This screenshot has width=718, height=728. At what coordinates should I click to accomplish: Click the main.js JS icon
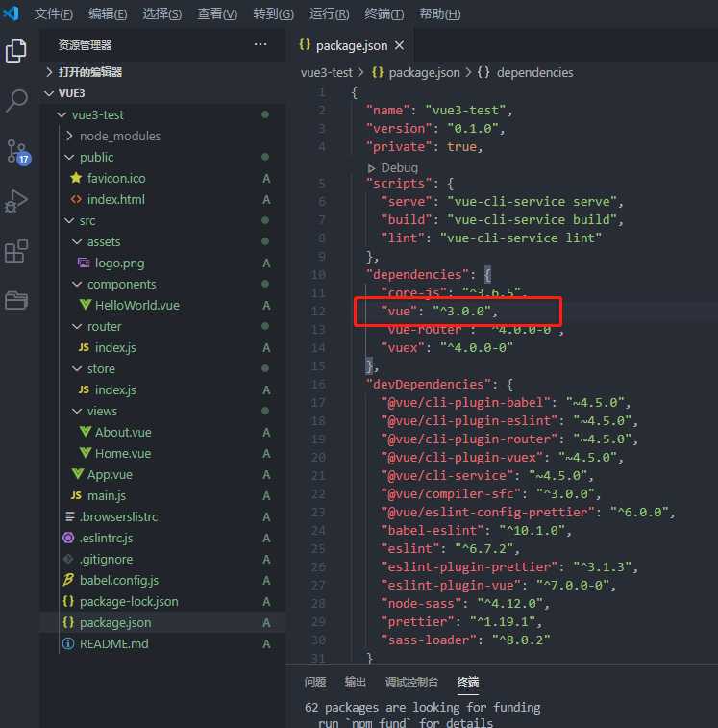pyautogui.click(x=76, y=495)
